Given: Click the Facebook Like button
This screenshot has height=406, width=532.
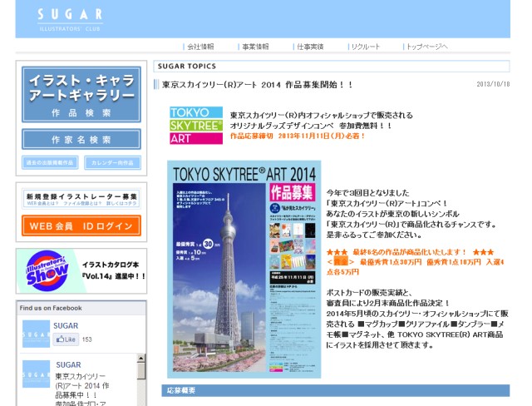Looking at the screenshot, I should [x=66, y=339].
